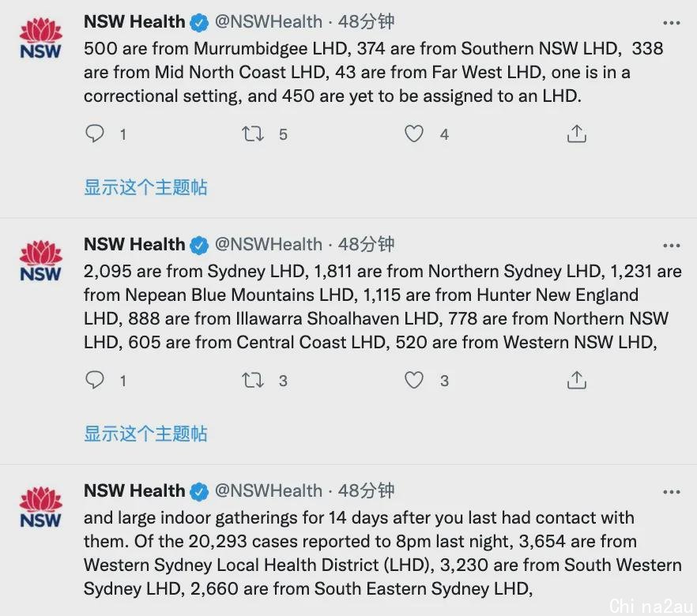Open more options on third tweet
Screen dimensions: 697x616
tap(671, 492)
